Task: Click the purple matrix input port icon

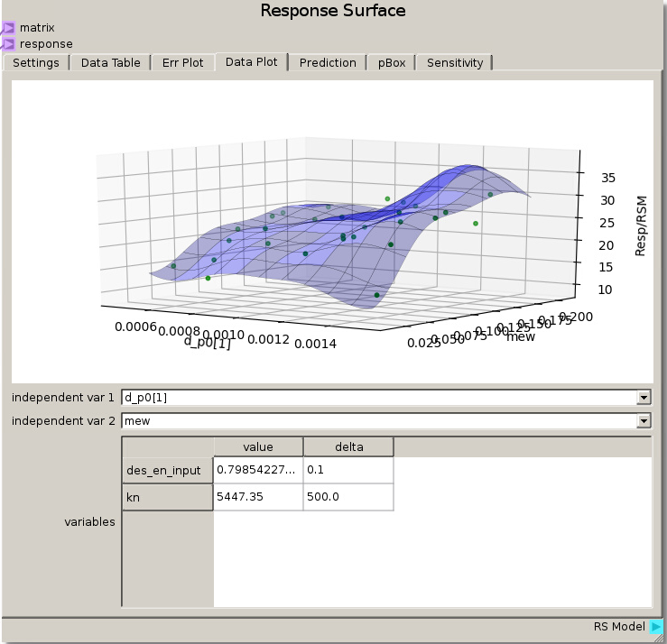Action: click(8, 28)
